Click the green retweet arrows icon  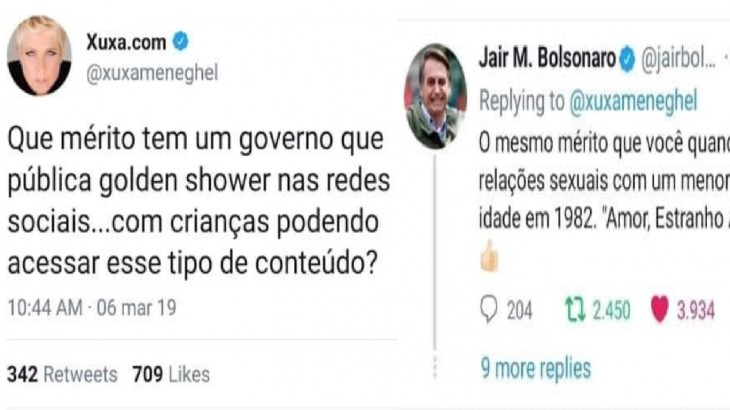tap(575, 310)
